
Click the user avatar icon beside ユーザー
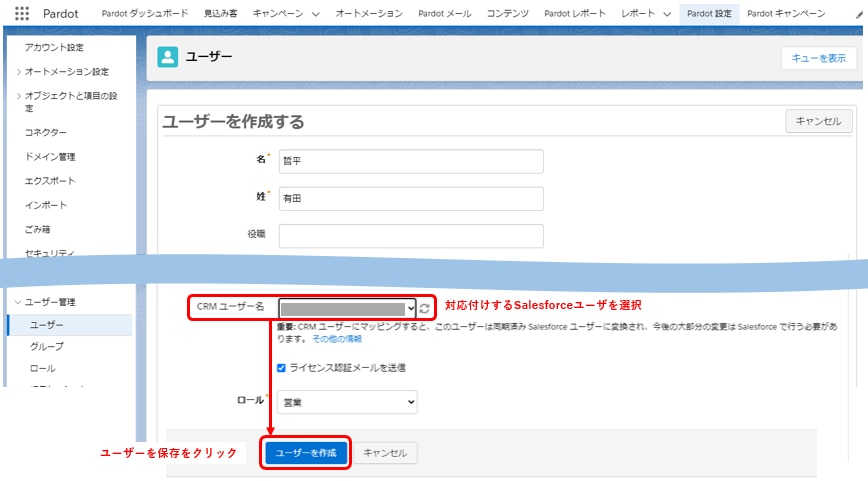point(167,56)
